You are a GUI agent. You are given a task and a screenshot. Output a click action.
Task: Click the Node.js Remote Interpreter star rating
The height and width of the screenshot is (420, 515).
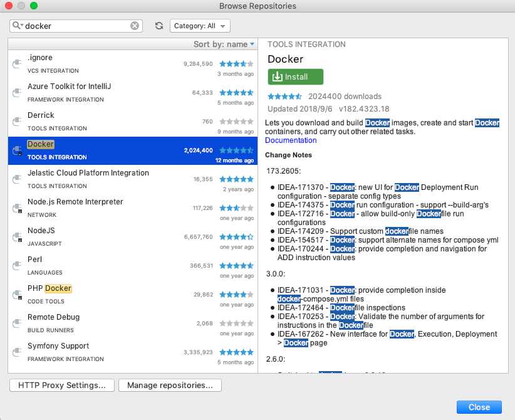(x=236, y=208)
